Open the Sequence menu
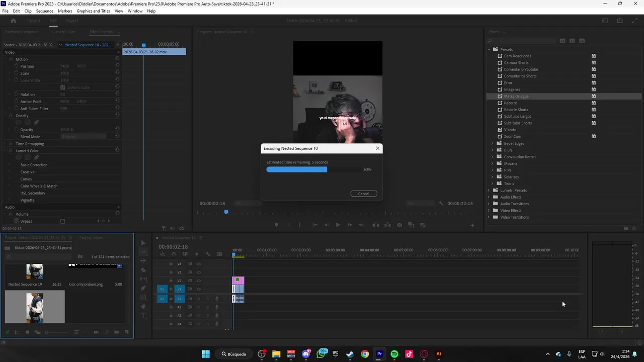This screenshot has width=644, height=362. [x=45, y=11]
